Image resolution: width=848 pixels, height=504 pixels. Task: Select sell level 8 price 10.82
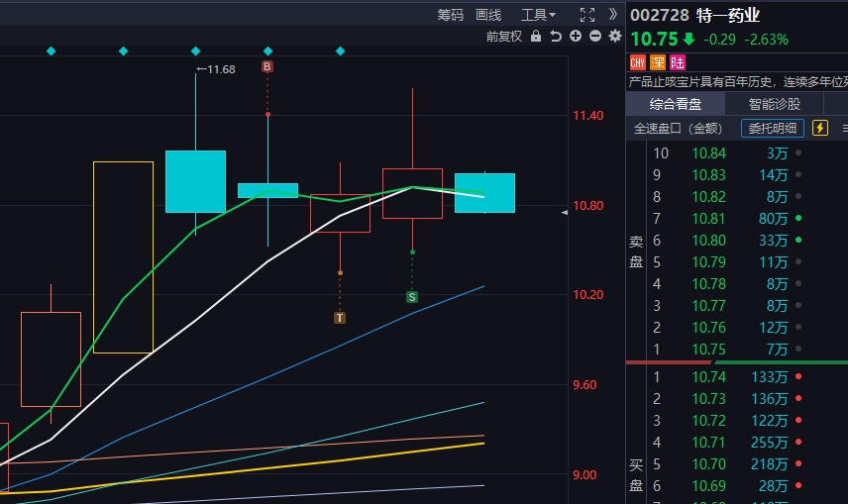(709, 197)
